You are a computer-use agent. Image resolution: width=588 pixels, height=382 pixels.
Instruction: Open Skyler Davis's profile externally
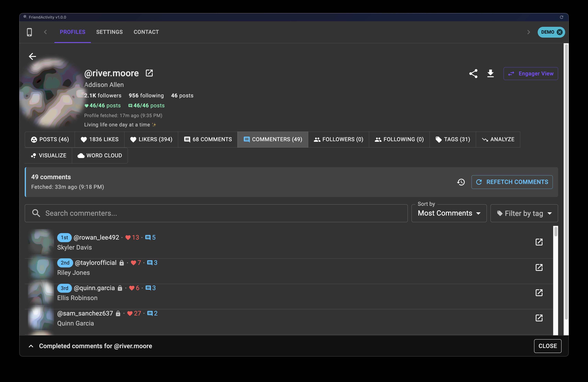(539, 242)
